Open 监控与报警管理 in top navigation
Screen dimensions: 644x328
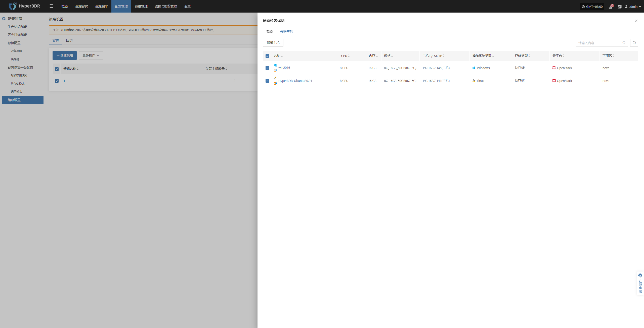[166, 6]
